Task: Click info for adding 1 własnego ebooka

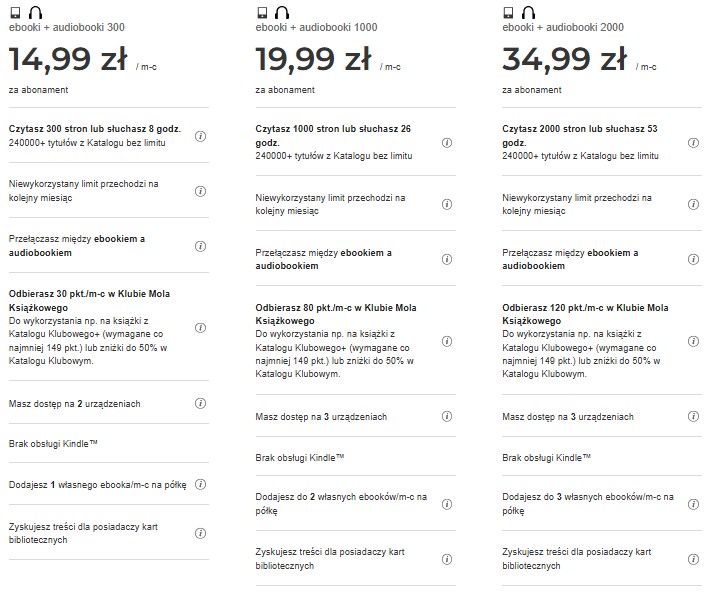Action: pos(200,484)
